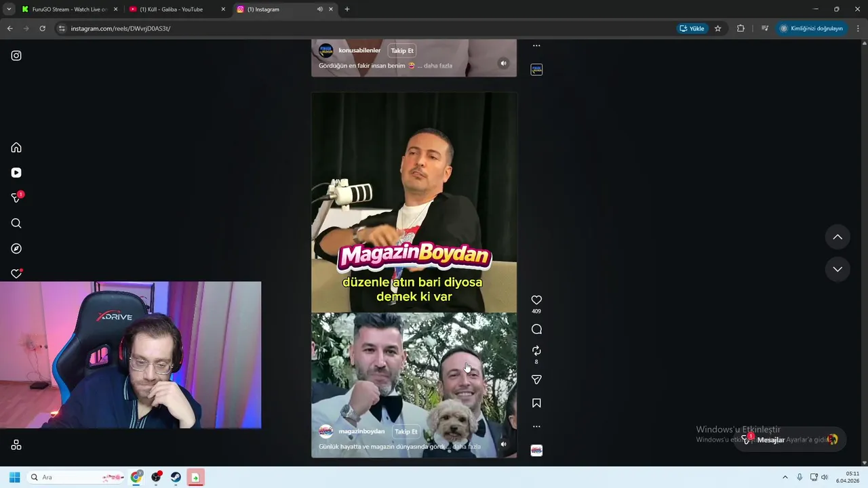Go to the previous reel with the up arrow
The height and width of the screenshot is (488, 868).
click(x=837, y=237)
